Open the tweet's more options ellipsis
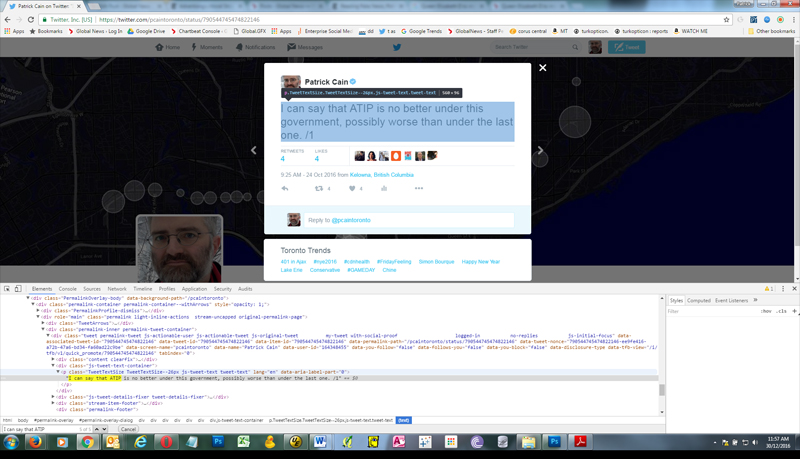This screenshot has height=459, width=800. pos(419,188)
